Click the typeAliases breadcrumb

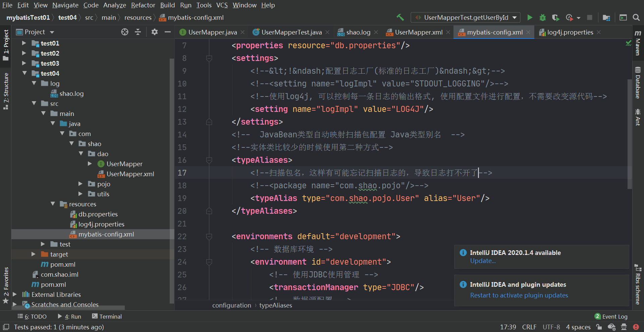coord(276,305)
